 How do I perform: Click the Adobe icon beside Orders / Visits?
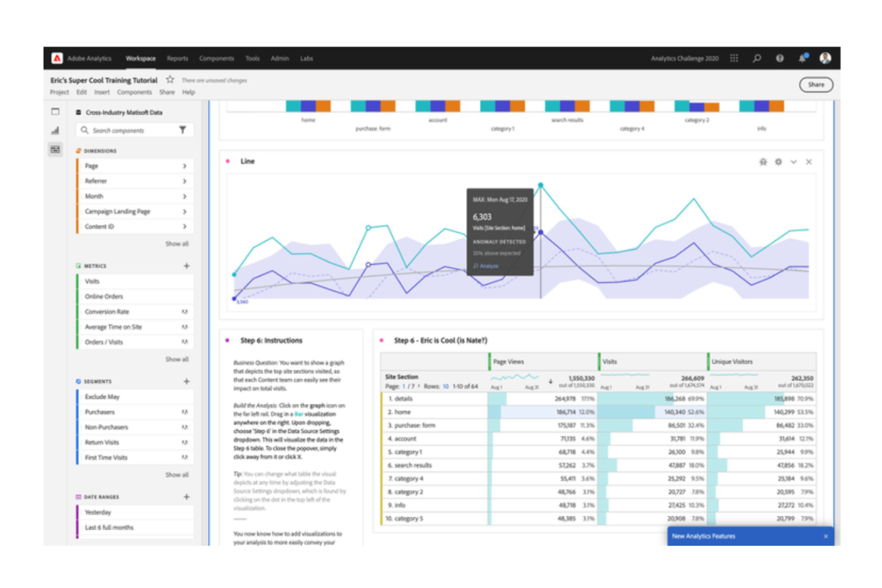click(185, 342)
